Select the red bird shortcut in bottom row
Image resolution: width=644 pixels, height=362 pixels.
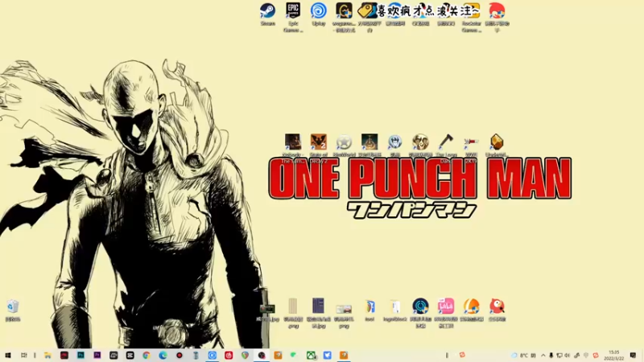pos(497,310)
